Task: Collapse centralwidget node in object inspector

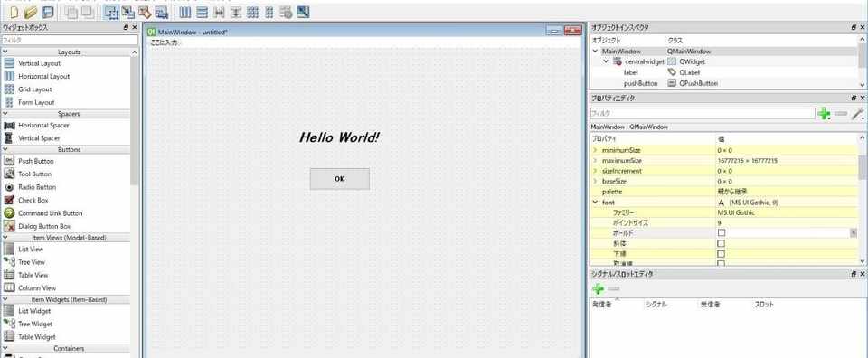Action: (606, 62)
